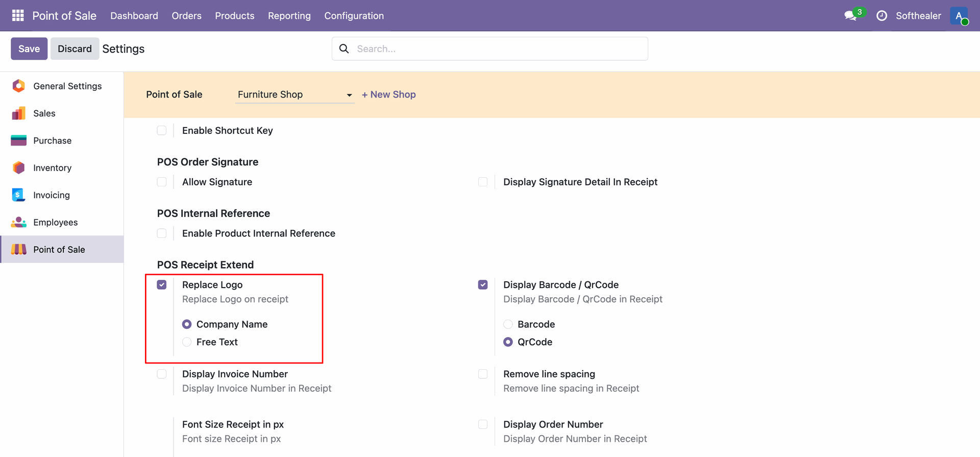Click the + New Shop link
The width and height of the screenshot is (980, 457).
point(389,94)
